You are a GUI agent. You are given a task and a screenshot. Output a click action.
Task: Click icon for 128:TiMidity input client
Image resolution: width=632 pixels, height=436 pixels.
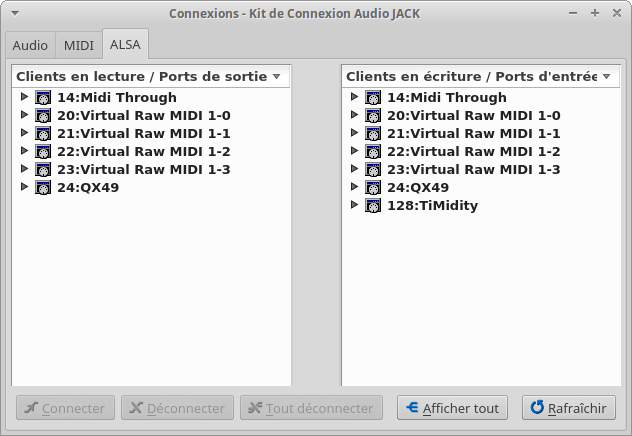373,205
